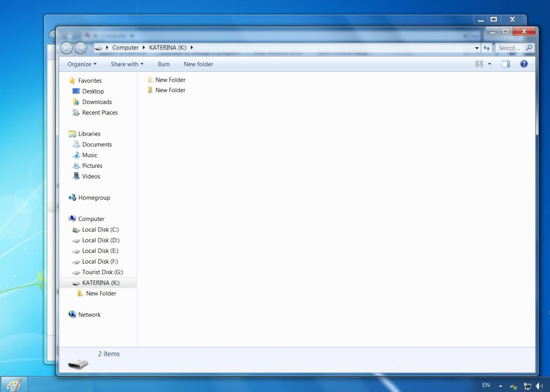Change your view icon button
Viewport: 550px width, 392px height.
point(479,64)
